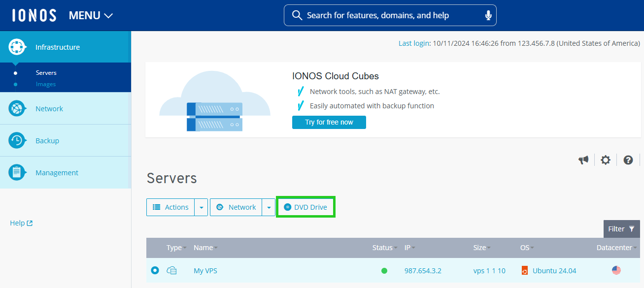The height and width of the screenshot is (288, 644).
Task: Sort servers by Status column
Action: (382, 248)
